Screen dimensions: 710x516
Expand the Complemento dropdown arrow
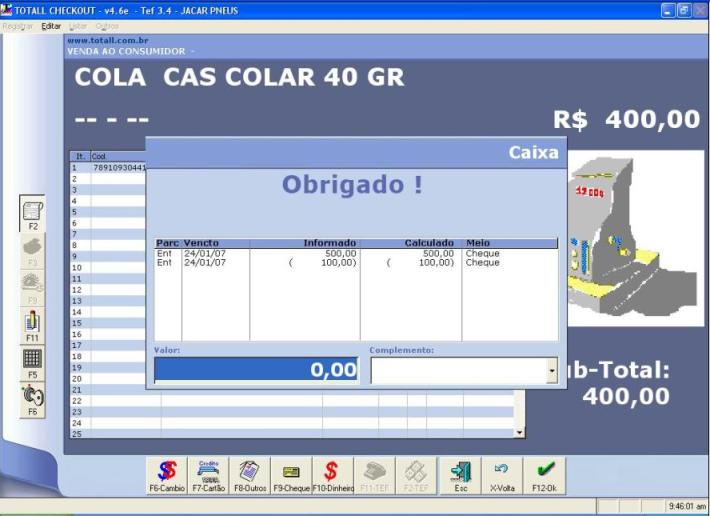point(552,370)
